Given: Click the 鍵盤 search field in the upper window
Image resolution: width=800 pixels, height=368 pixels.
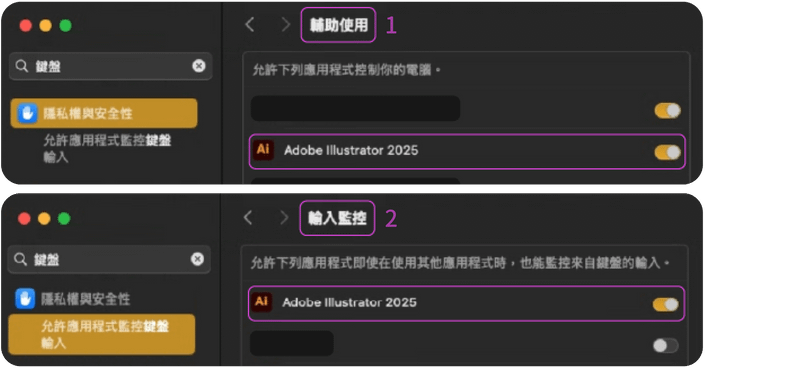Looking at the screenshot, I should 111,66.
